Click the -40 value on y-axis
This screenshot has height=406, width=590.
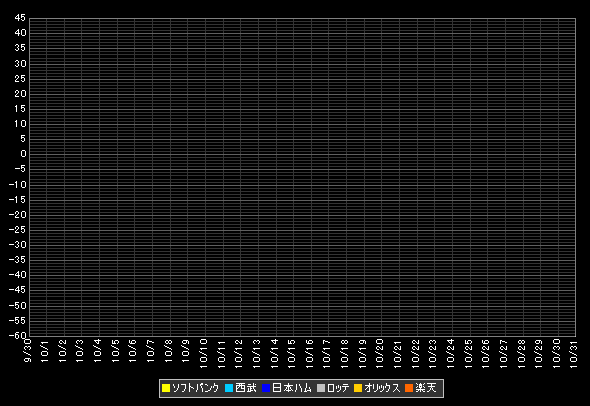coord(18,275)
